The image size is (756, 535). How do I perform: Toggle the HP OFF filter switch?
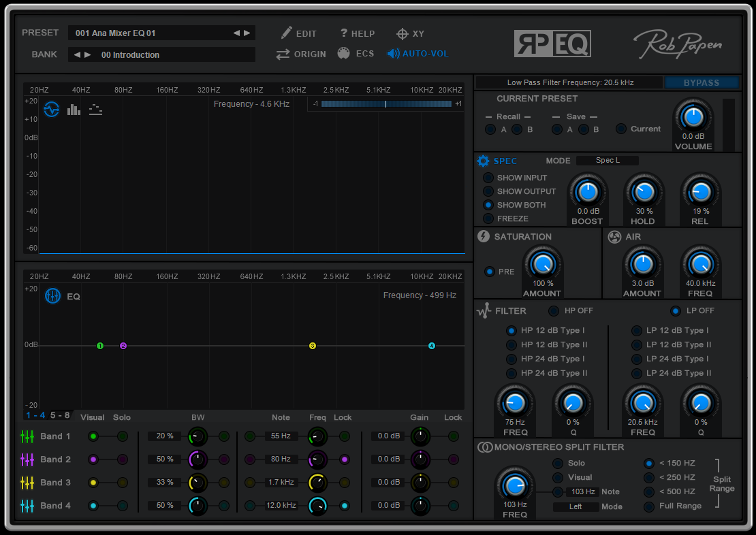point(554,311)
